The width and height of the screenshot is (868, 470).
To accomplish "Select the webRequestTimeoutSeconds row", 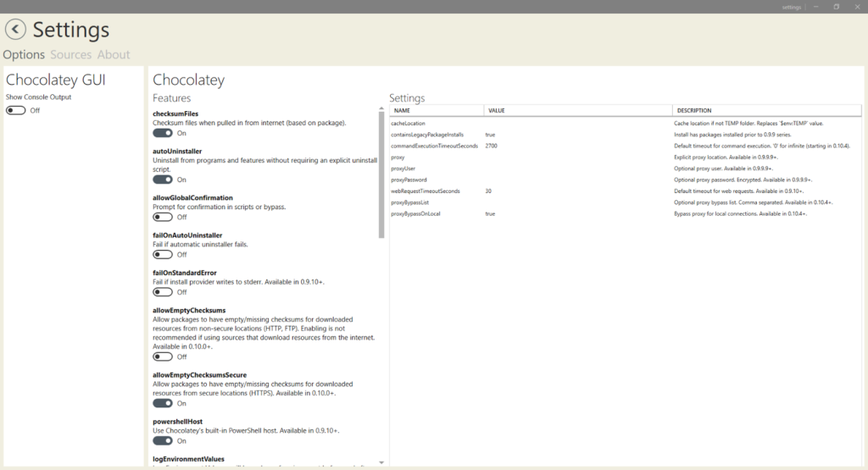I will point(626,191).
